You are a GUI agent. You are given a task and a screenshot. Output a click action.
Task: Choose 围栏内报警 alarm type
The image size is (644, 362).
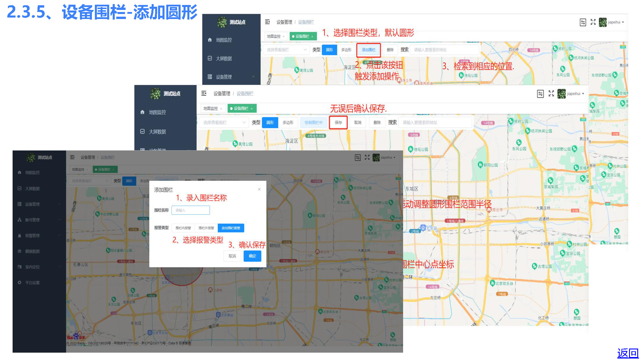coord(183,228)
